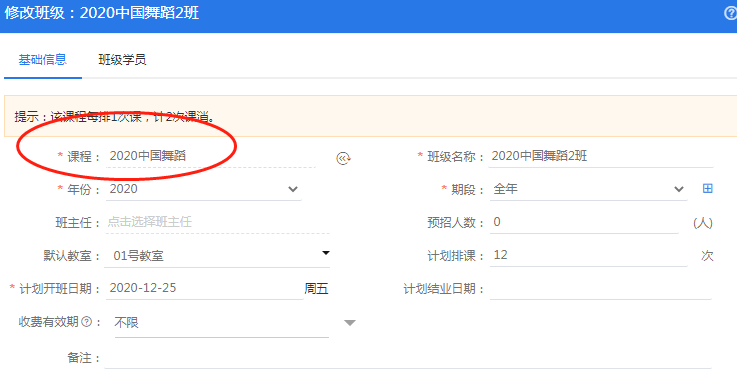Image resolution: width=737 pixels, height=369 pixels.
Task: Expand the 期段 dropdown showing 全年
Action: 588,189
